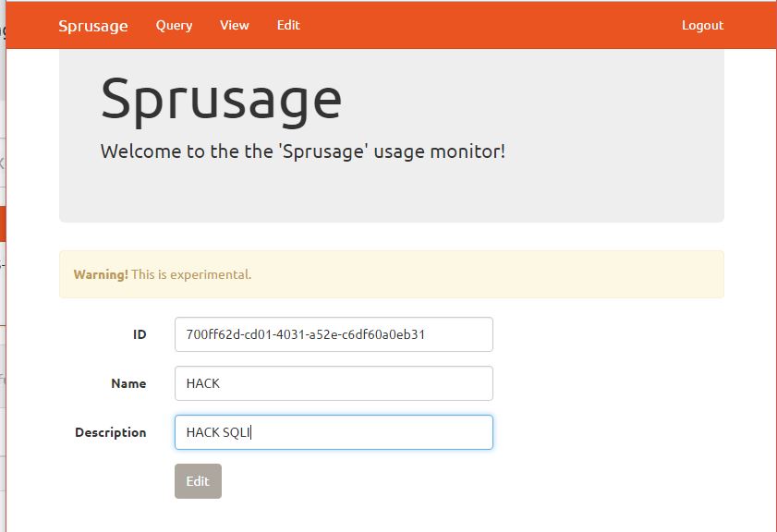Select Edit in the top navbar
Viewport: 777px width, 532px height.
coord(288,25)
